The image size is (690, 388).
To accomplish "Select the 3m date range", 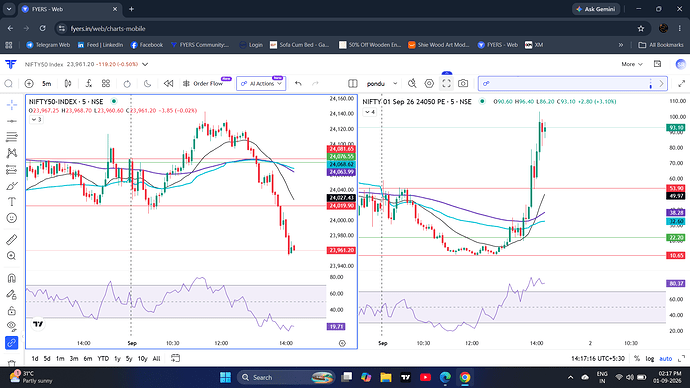I will 73,359.
